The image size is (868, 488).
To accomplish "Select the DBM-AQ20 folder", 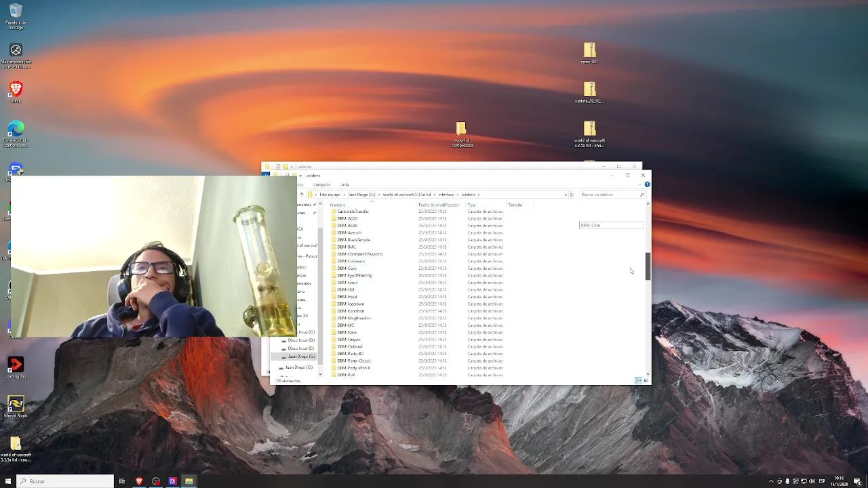I will point(347,218).
